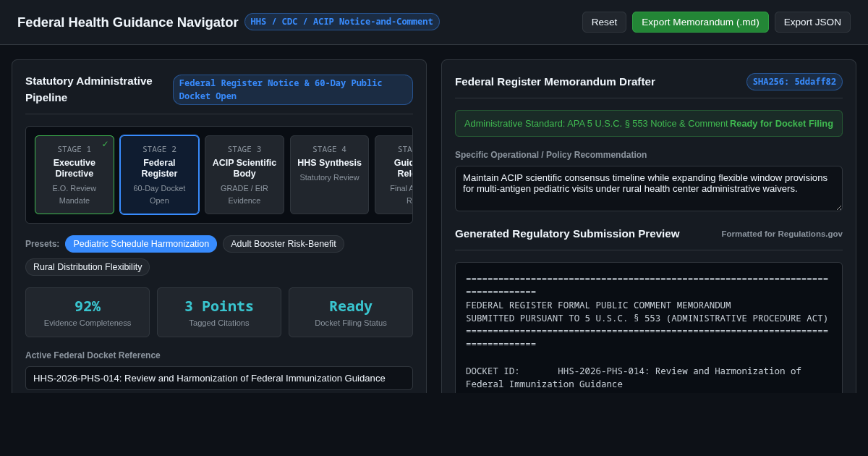Choose Rural Distribution Flexibility preset

tap(88, 267)
